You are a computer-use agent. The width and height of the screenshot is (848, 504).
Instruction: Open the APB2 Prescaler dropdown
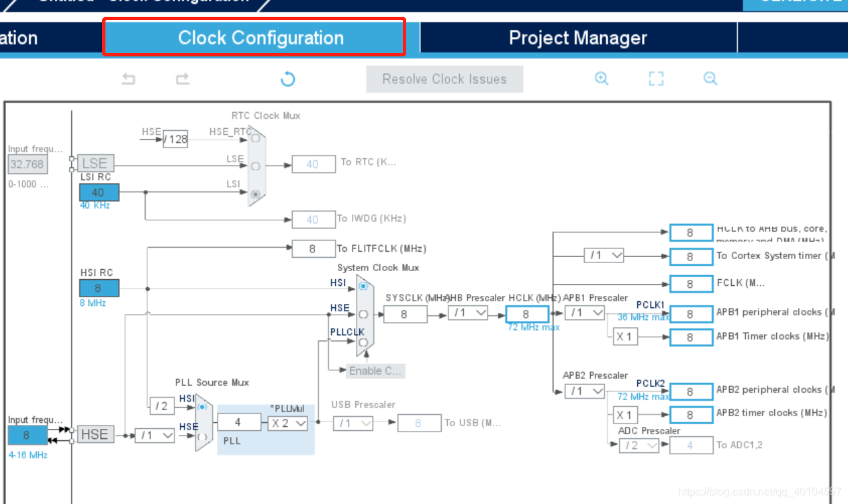pyautogui.click(x=585, y=391)
